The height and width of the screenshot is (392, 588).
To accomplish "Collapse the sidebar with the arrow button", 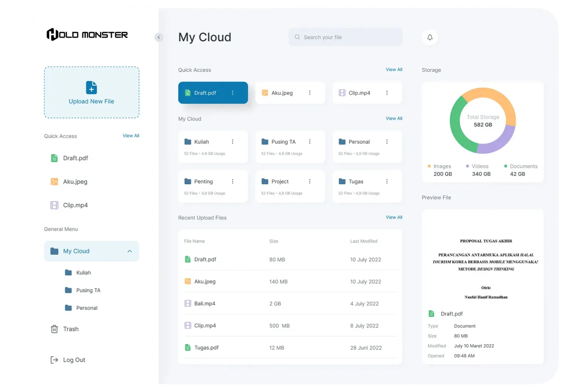I will pos(159,37).
